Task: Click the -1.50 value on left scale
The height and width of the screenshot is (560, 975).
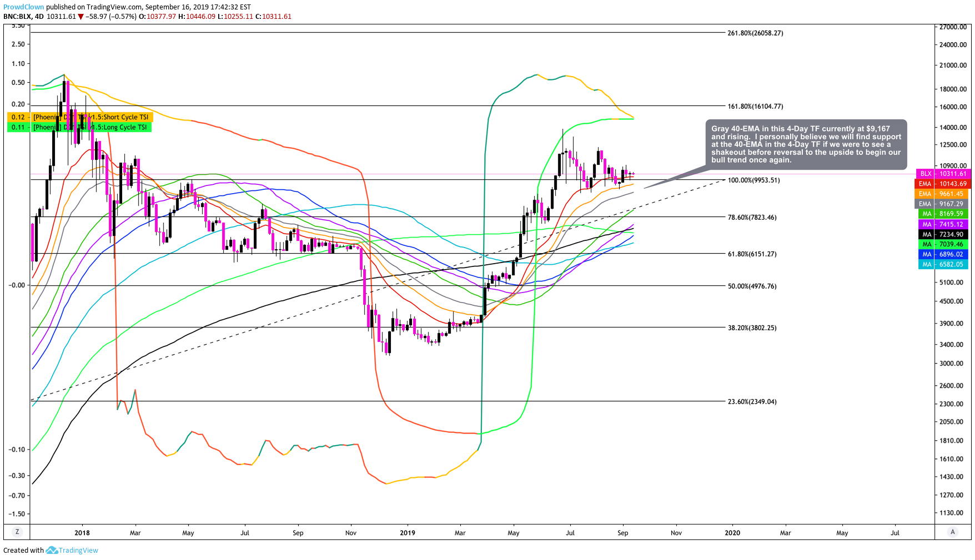Action: pyautogui.click(x=17, y=513)
